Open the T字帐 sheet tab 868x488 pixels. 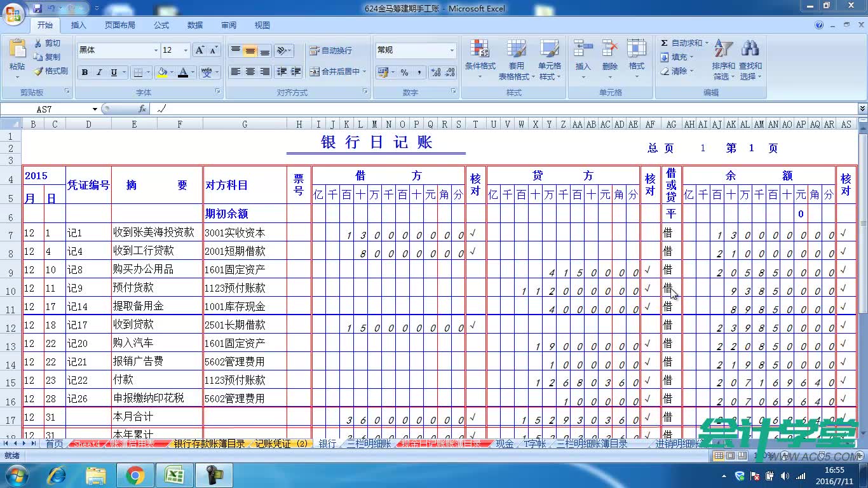coord(535,444)
